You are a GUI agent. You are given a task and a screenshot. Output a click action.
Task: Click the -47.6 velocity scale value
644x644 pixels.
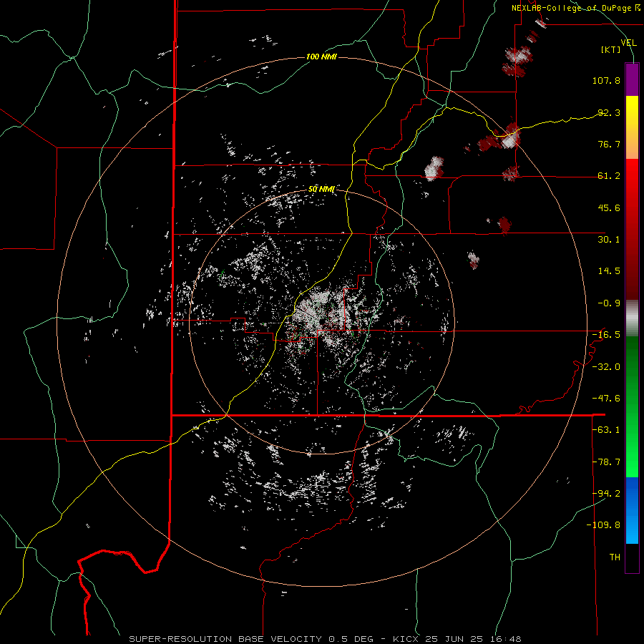[x=606, y=399]
